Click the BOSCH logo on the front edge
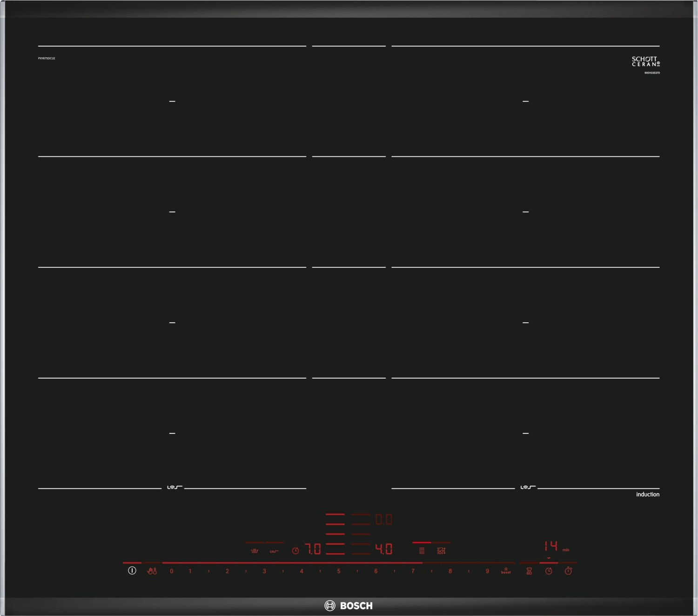Image resolution: width=698 pixels, height=616 pixels. pyautogui.click(x=349, y=606)
